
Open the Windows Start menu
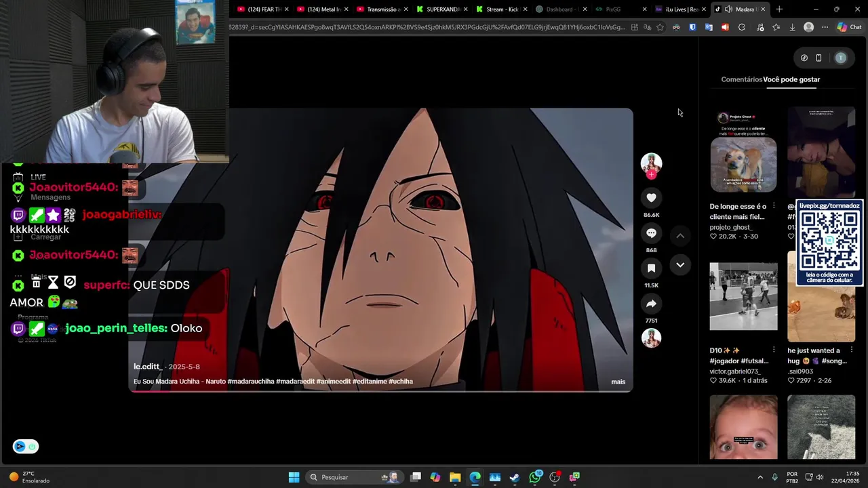(294, 477)
